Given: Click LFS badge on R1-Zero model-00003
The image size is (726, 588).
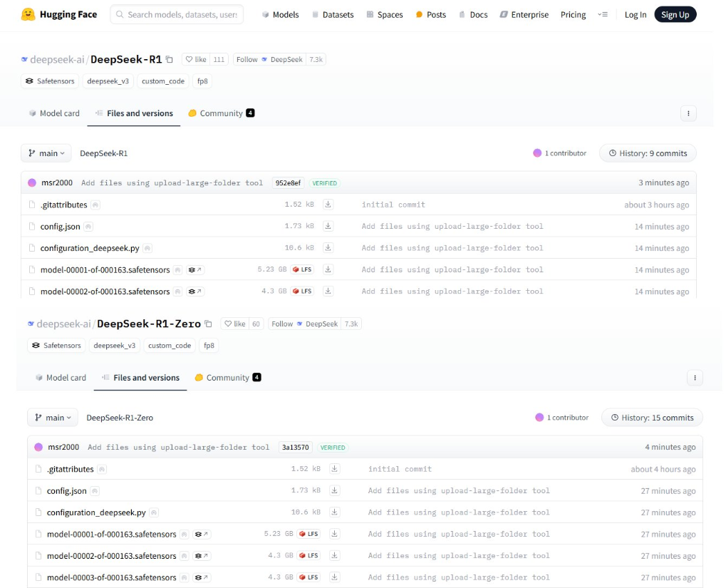Looking at the screenshot, I should coord(308,577).
